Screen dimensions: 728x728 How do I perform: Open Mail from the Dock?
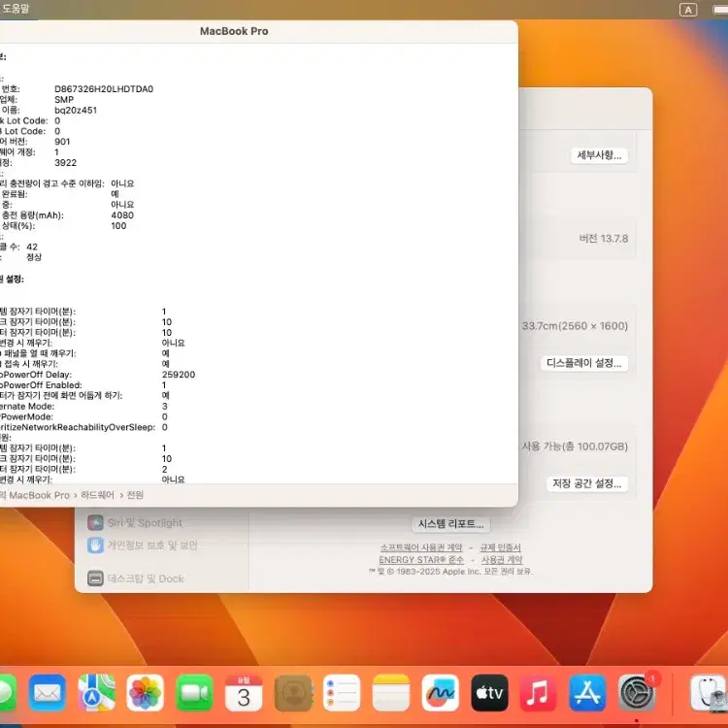[x=47, y=693]
